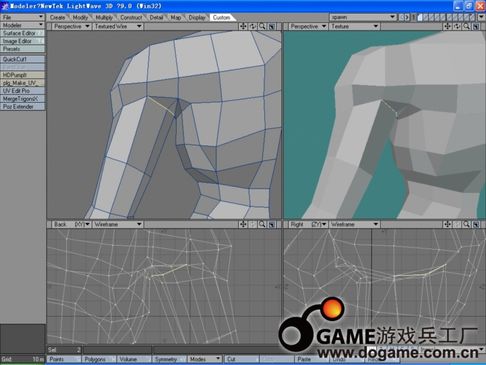The width and height of the screenshot is (486, 365).
Task: Maximize the Right wireframe viewport
Action: pos(476,225)
